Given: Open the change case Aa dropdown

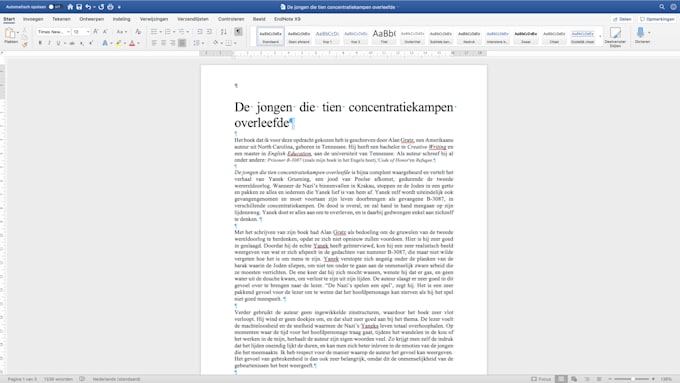Looking at the screenshot, I should (121, 32).
